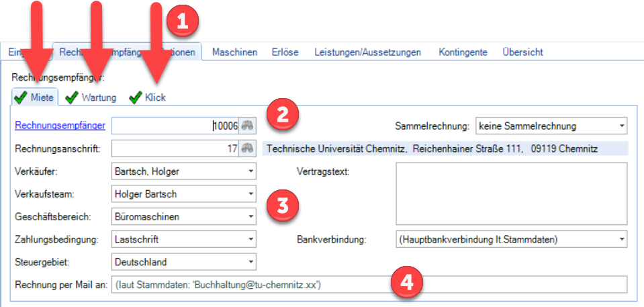Click into the Vertragstext text area

(x=511, y=193)
